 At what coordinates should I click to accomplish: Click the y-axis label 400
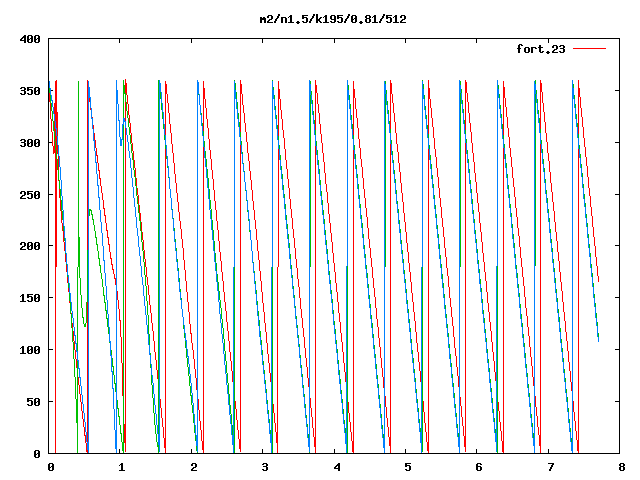(30, 39)
